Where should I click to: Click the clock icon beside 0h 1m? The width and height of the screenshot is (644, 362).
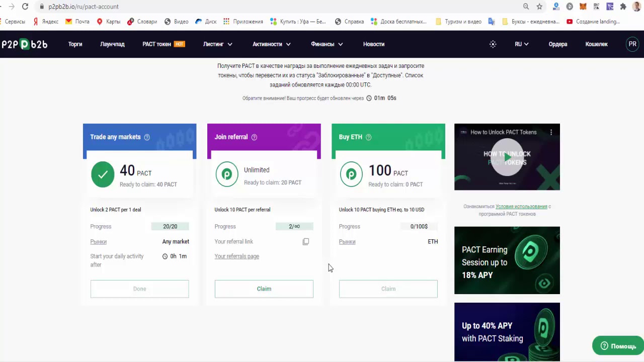165,256
